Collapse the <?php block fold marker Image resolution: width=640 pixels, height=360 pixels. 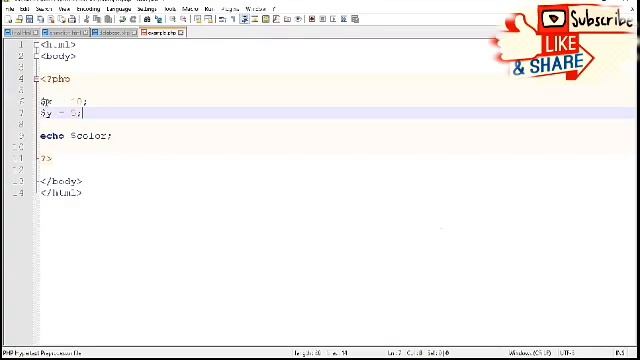click(x=36, y=79)
